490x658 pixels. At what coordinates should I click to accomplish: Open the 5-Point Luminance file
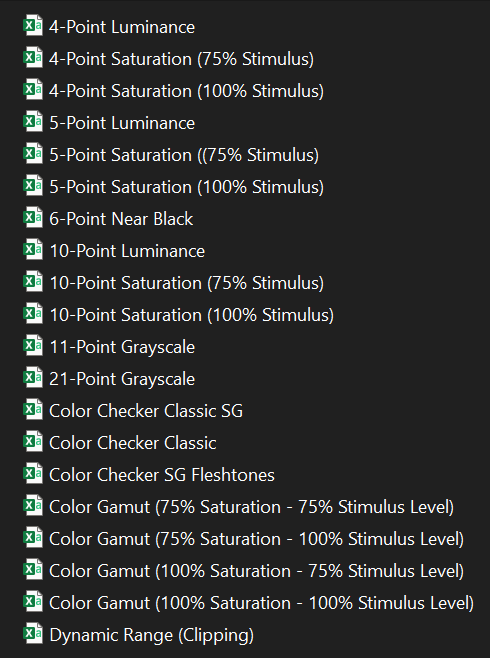(x=122, y=123)
